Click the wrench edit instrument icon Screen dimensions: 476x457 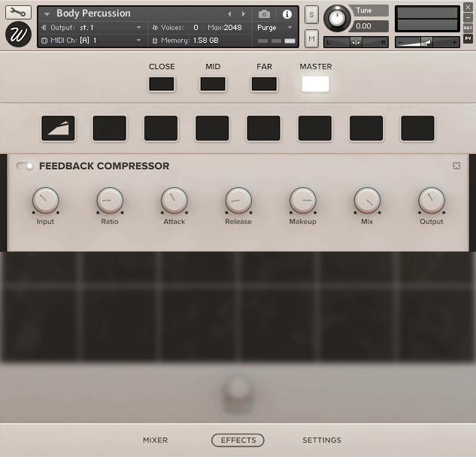pos(18,13)
